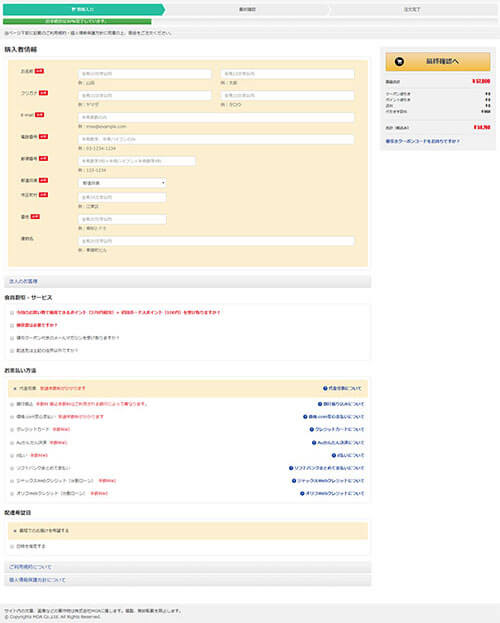500x623 pixels.
Task: Click help icon beside クレジットカードについて
Action: (312, 429)
